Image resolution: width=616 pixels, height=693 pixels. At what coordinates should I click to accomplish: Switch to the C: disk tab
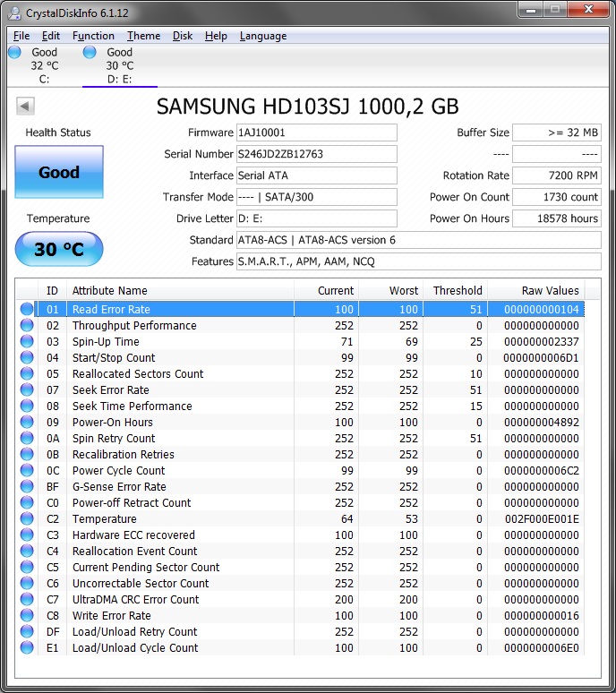[44, 65]
